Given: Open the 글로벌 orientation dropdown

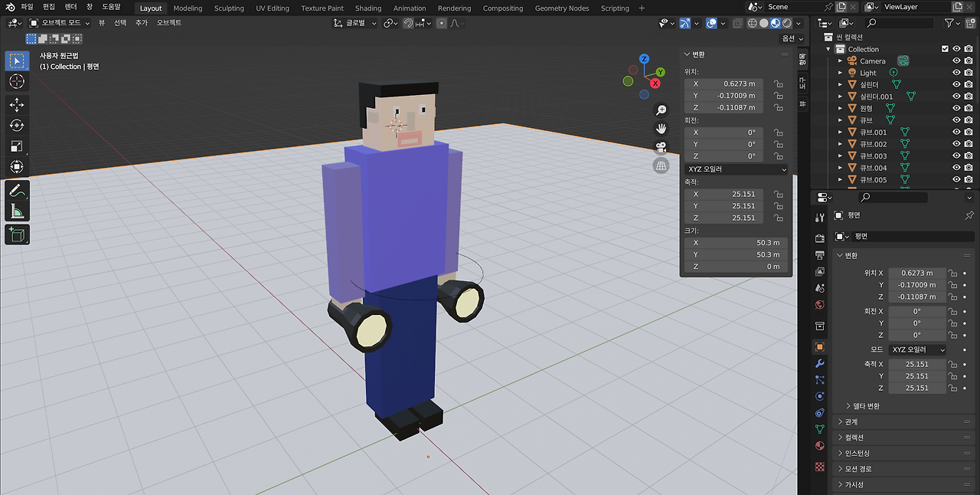Looking at the screenshot, I should [x=356, y=23].
